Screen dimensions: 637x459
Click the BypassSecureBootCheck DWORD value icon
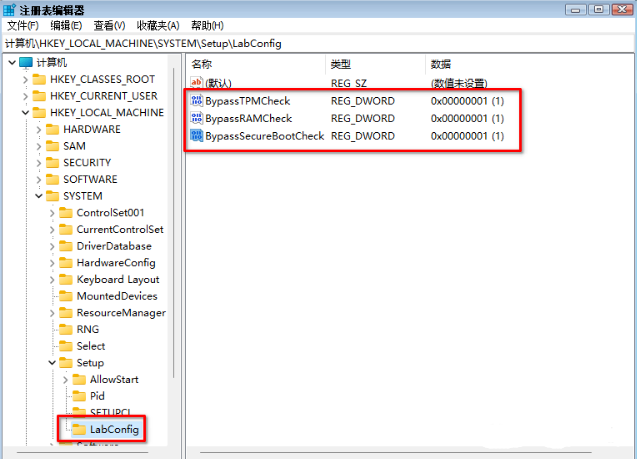coord(196,135)
